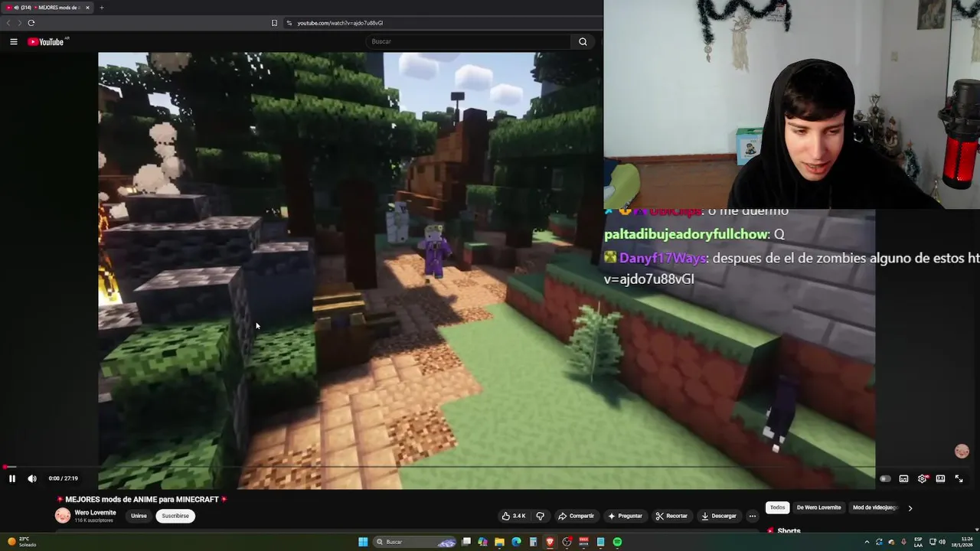Select the MEJORES mods de browser tab

pyautogui.click(x=47, y=8)
